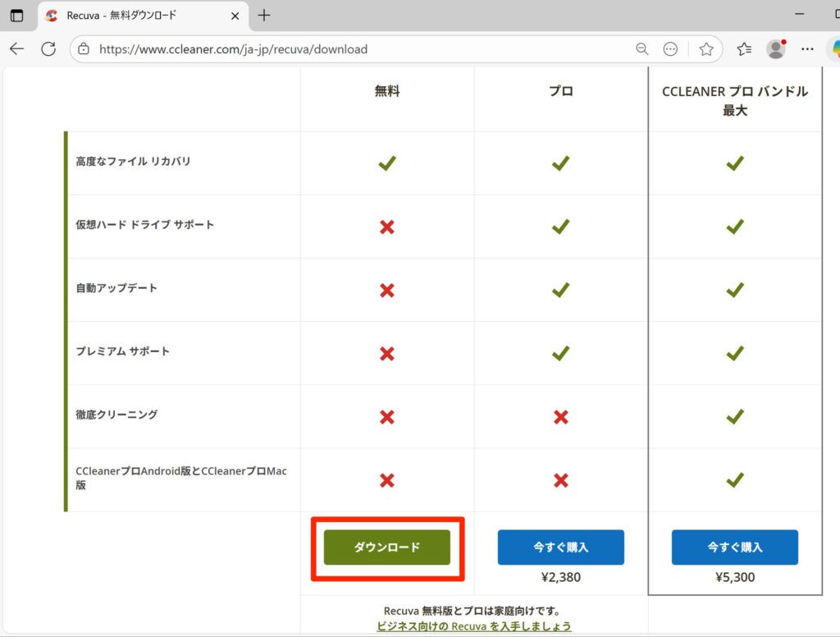Open the ビジネス向けの Recuva link

click(473, 626)
